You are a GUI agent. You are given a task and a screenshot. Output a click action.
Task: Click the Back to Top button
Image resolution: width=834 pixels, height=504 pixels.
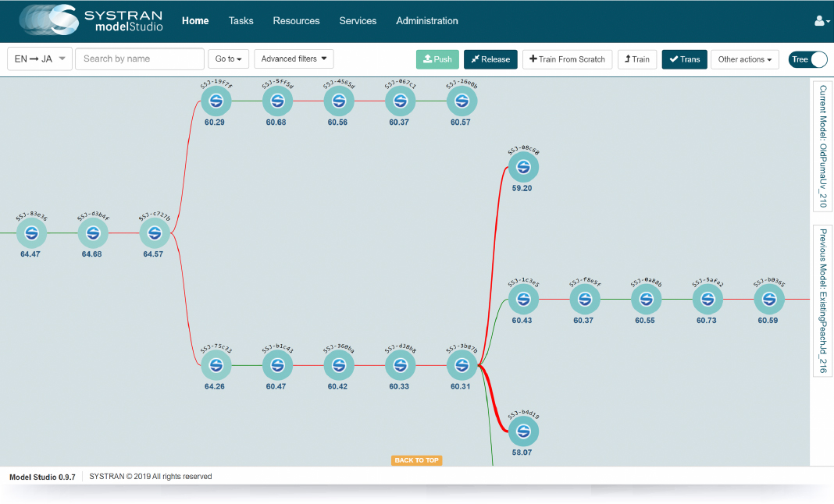point(416,460)
